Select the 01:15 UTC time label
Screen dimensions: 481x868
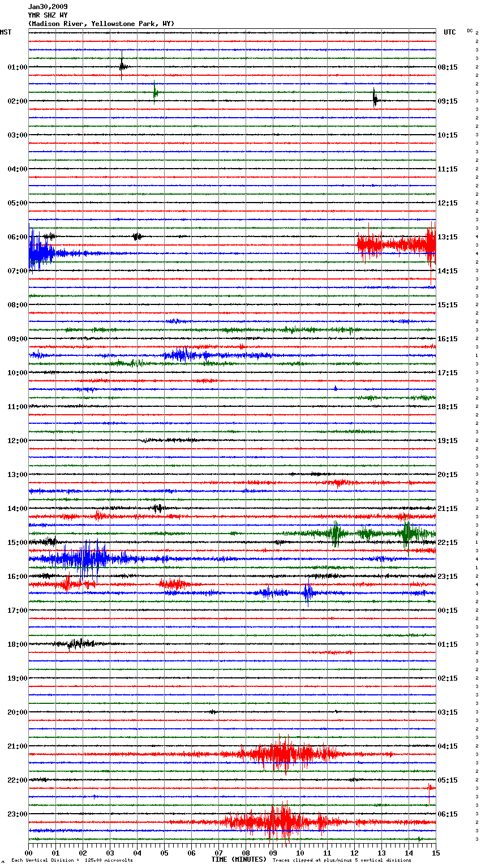tap(448, 644)
